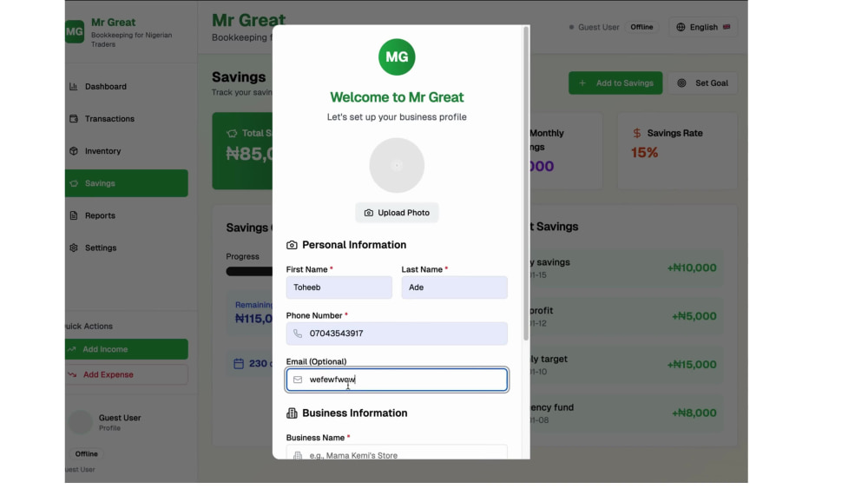Click the envelope icon in the Email field
The image size is (868, 489).
tap(298, 380)
